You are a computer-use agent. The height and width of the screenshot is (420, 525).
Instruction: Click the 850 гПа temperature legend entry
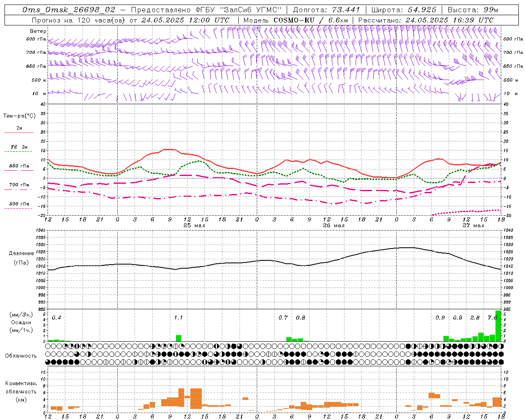click(x=19, y=166)
